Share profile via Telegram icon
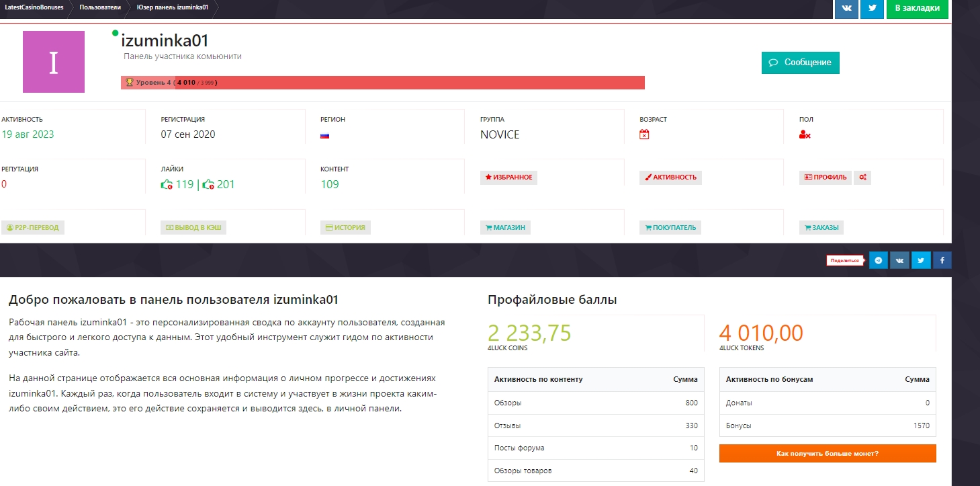980x486 pixels. pos(879,260)
